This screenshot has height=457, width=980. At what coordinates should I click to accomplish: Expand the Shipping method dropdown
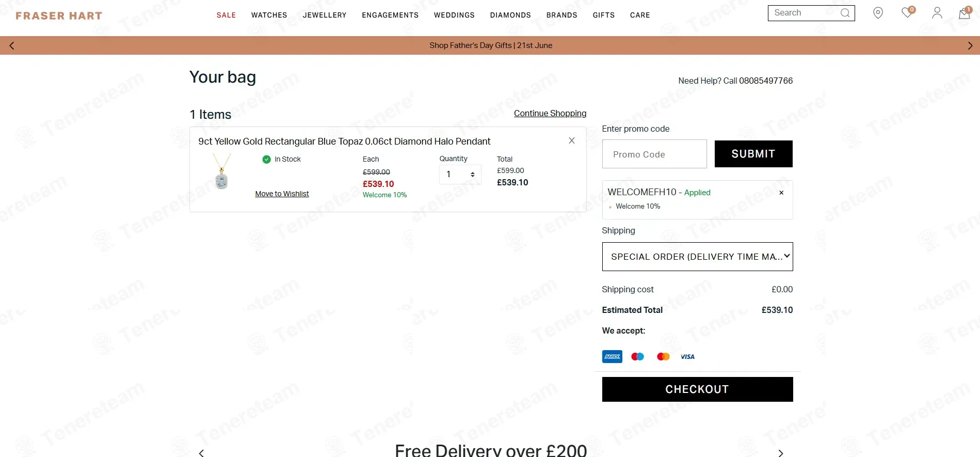click(x=697, y=257)
